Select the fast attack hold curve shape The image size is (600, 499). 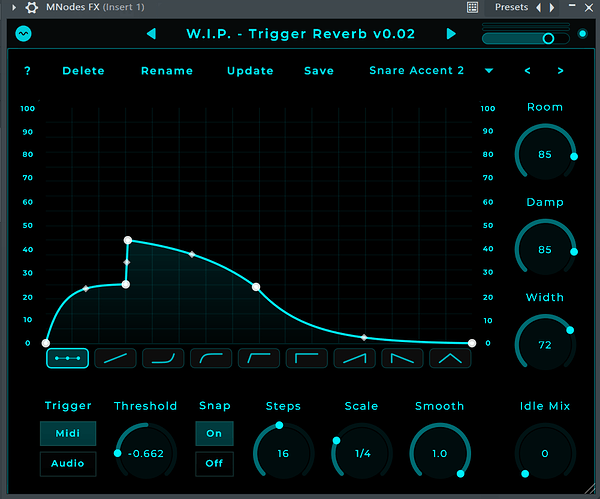click(259, 358)
